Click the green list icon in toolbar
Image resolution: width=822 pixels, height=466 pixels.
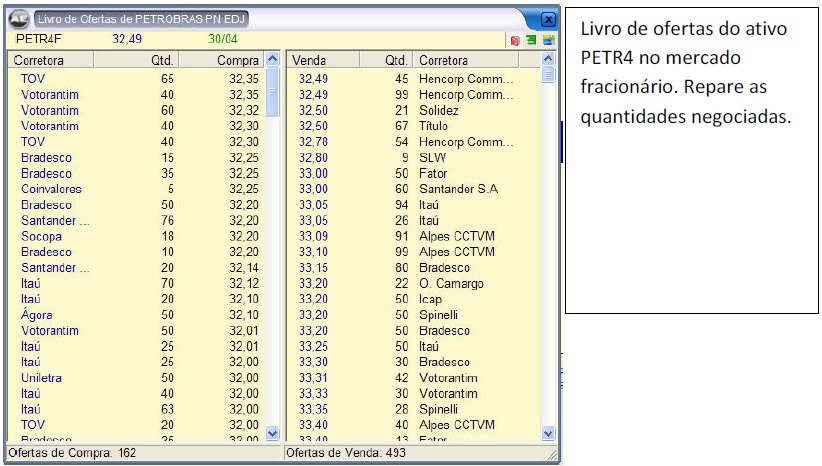tap(531, 40)
